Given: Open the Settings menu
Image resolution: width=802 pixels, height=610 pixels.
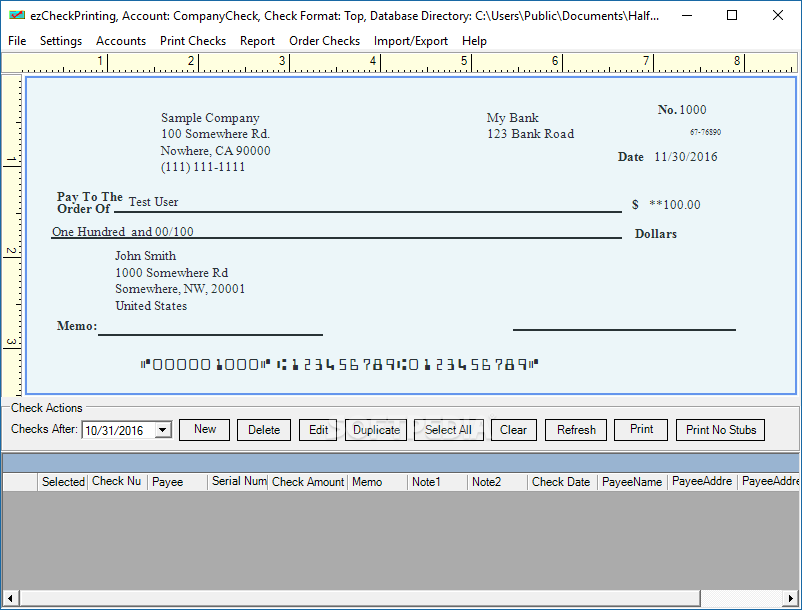Looking at the screenshot, I should click(61, 41).
